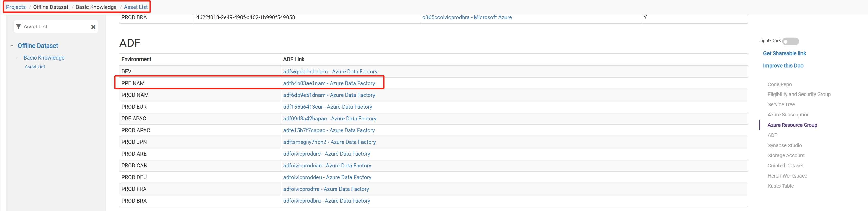The width and height of the screenshot is (868, 211).
Task: Select Asset List in sidebar tree
Action: tap(35, 67)
